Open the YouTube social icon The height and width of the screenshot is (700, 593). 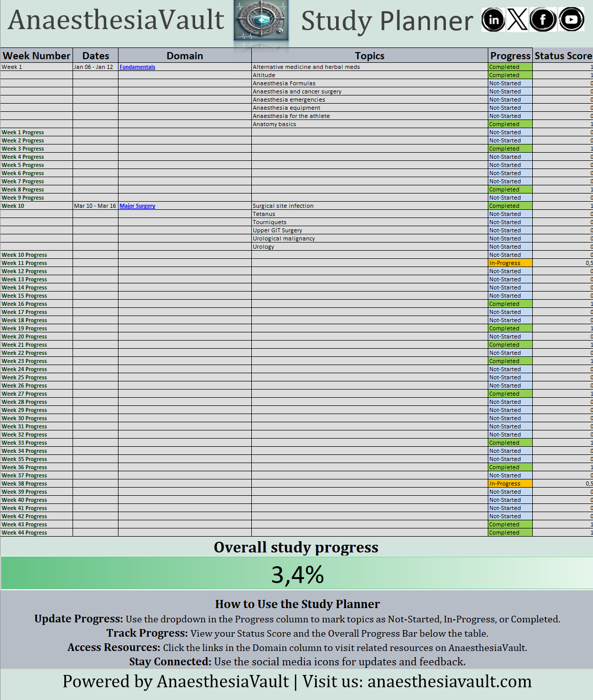point(571,20)
